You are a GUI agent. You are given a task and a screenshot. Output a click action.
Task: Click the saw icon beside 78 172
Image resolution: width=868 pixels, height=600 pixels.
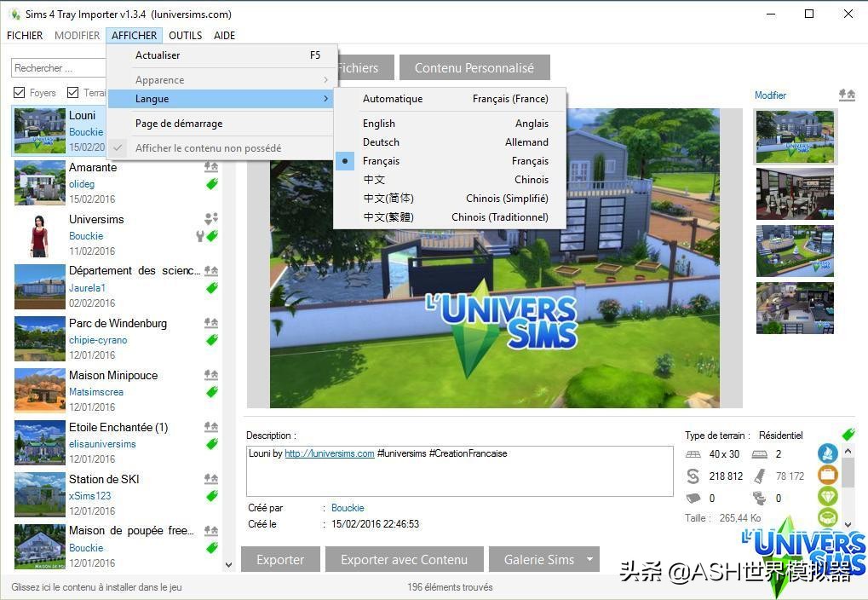760,476
